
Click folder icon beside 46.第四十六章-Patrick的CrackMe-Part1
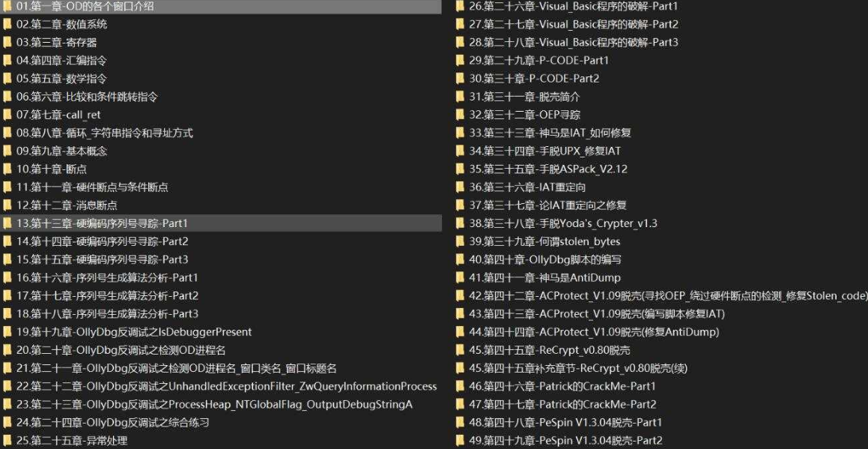click(460, 386)
